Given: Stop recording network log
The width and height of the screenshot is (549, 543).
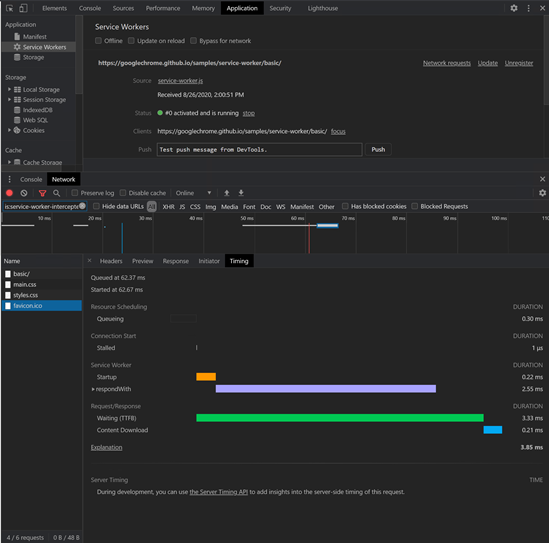Looking at the screenshot, I should (9, 193).
